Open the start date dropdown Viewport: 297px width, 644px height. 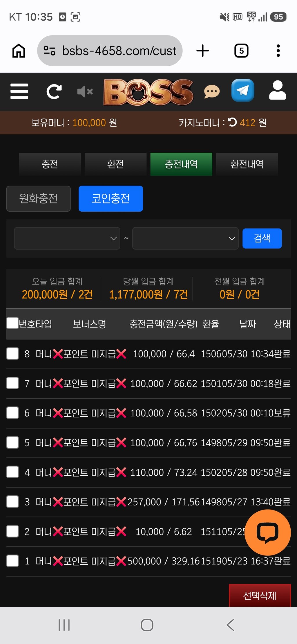click(x=67, y=238)
